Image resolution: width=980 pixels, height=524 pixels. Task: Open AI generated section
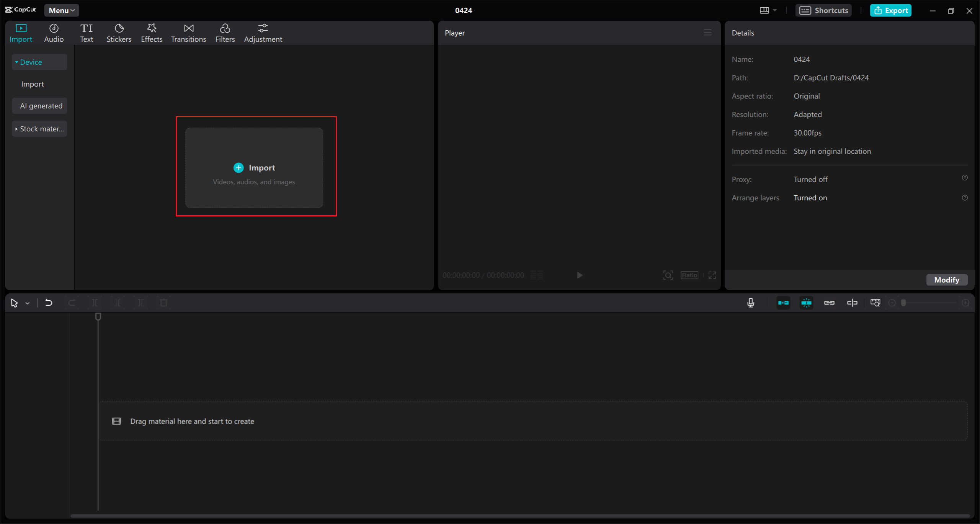39,106
